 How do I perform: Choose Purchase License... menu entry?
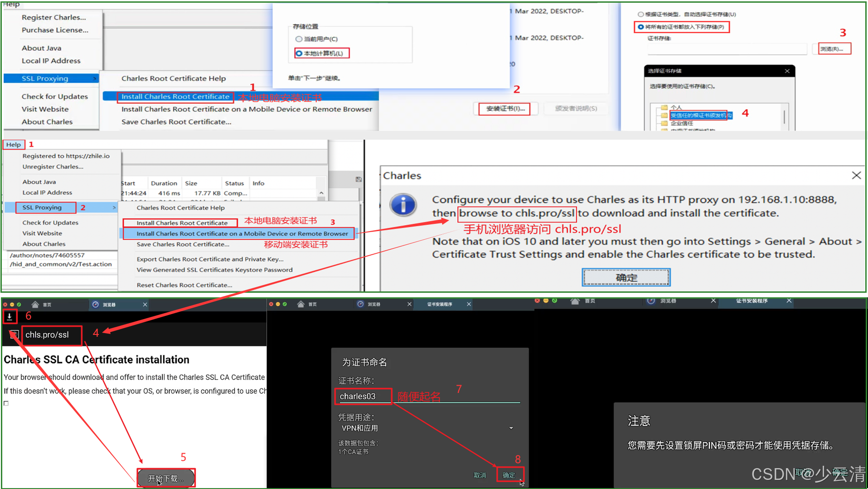click(55, 30)
